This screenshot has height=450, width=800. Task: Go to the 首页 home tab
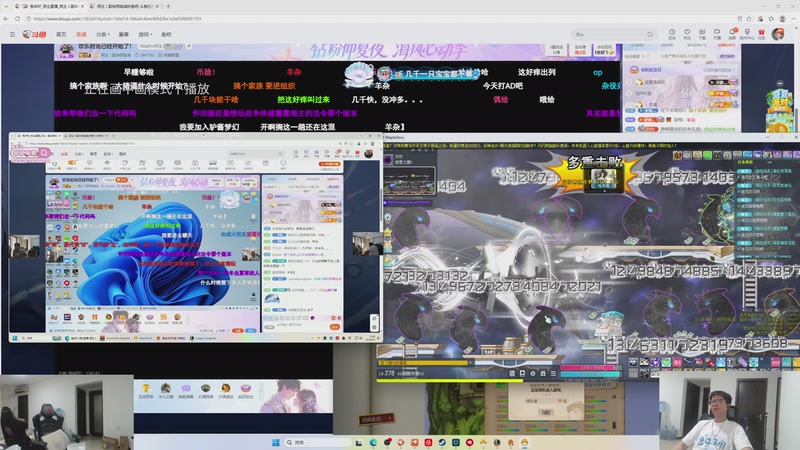pyautogui.click(x=61, y=34)
